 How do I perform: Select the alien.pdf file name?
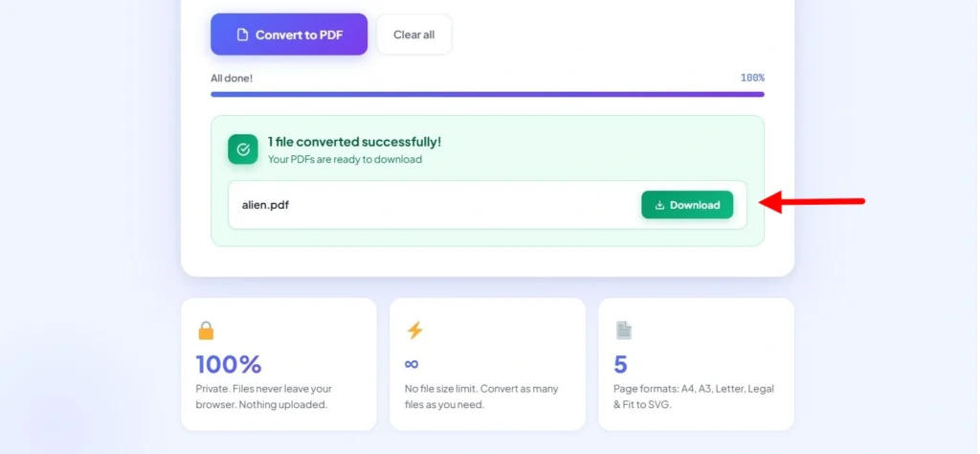coord(265,205)
